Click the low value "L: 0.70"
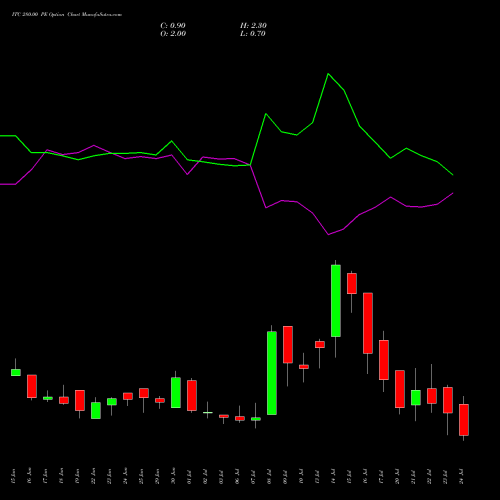This screenshot has width=500, height=500. click(x=253, y=34)
